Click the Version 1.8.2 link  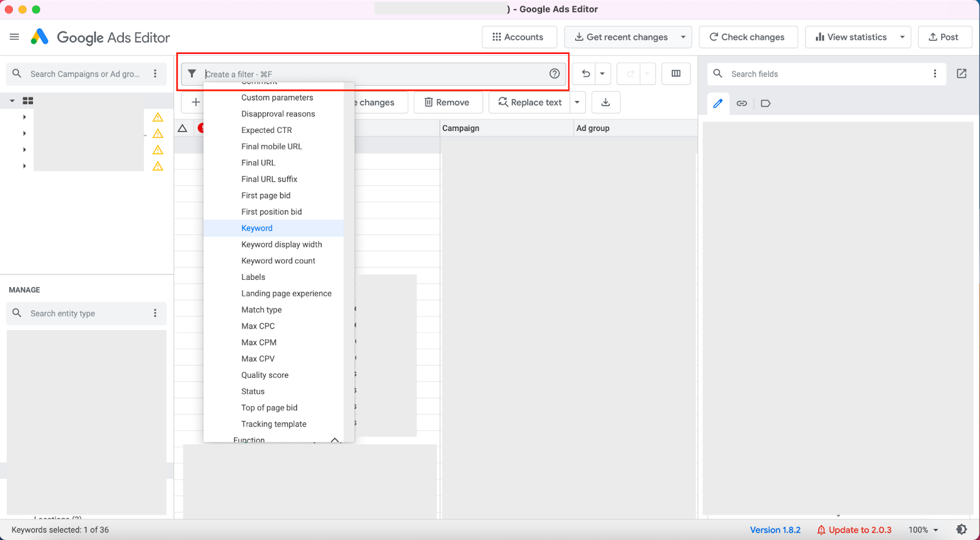pyautogui.click(x=775, y=530)
